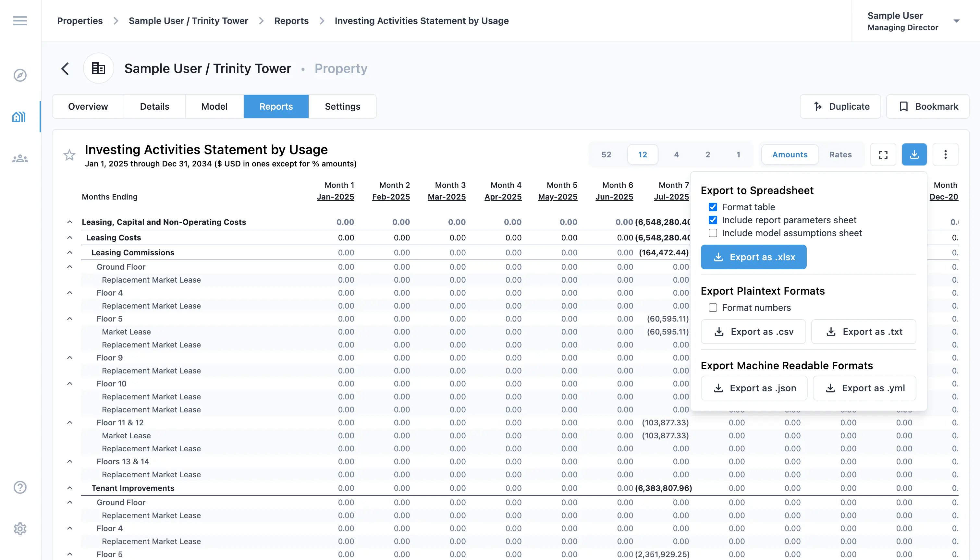Click the compass explore icon in sidebar
This screenshot has height=560, width=980.
click(x=20, y=75)
